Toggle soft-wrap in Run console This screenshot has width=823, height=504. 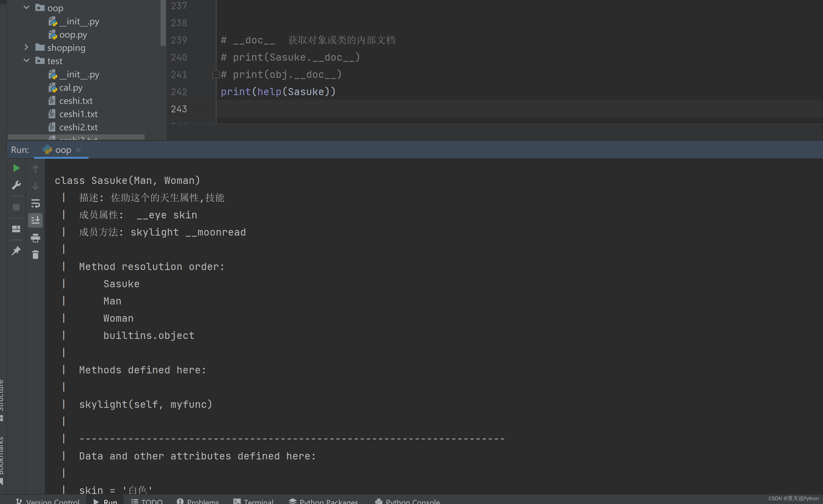[36, 204]
